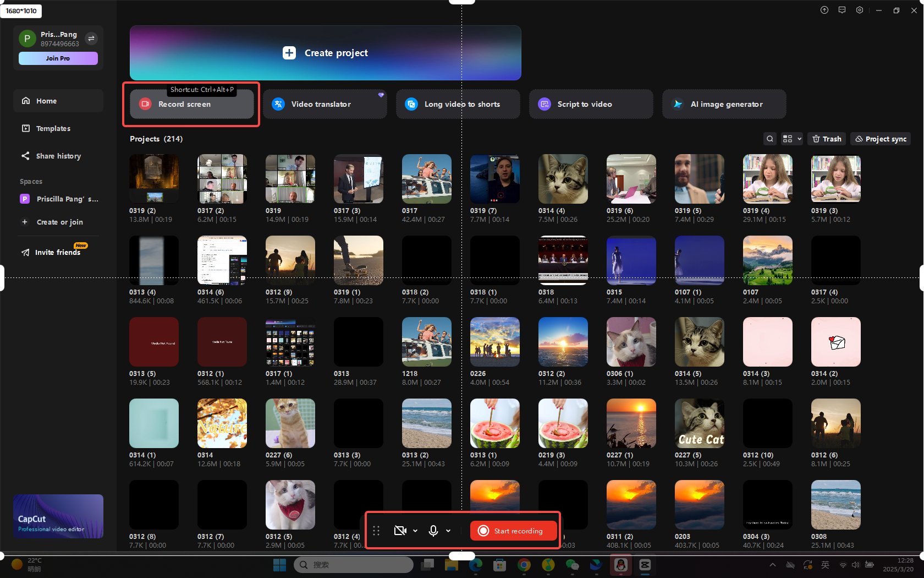
Task: Open the AI image generator tool
Action: pyautogui.click(x=724, y=104)
